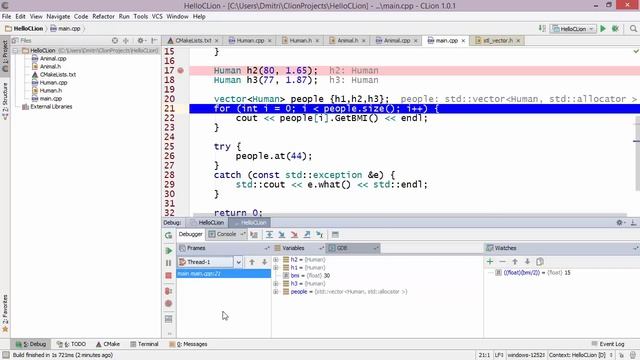The height and width of the screenshot is (360, 640).
Task: Click Collapse All icon in Project panel
Action: pyautogui.click(x=126, y=40)
